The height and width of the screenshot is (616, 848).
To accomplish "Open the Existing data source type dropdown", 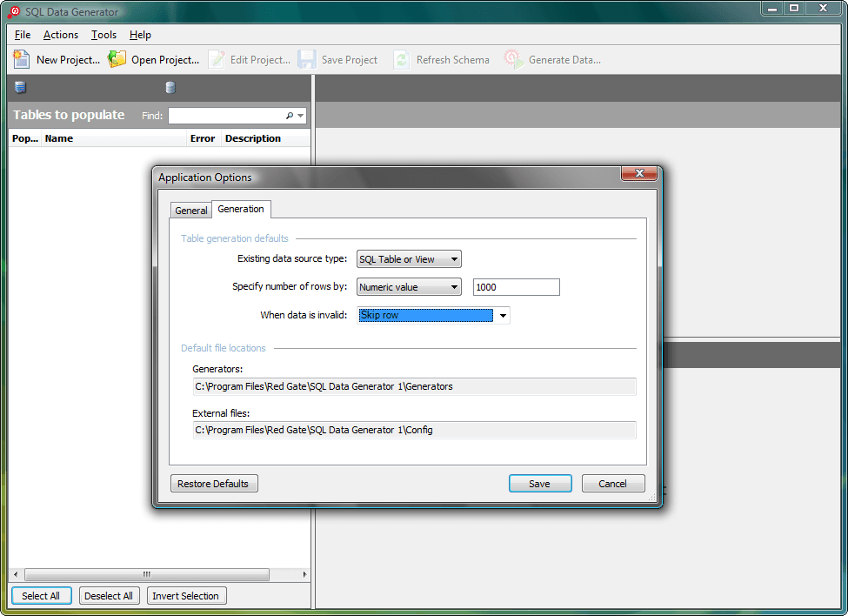I will pyautogui.click(x=408, y=259).
